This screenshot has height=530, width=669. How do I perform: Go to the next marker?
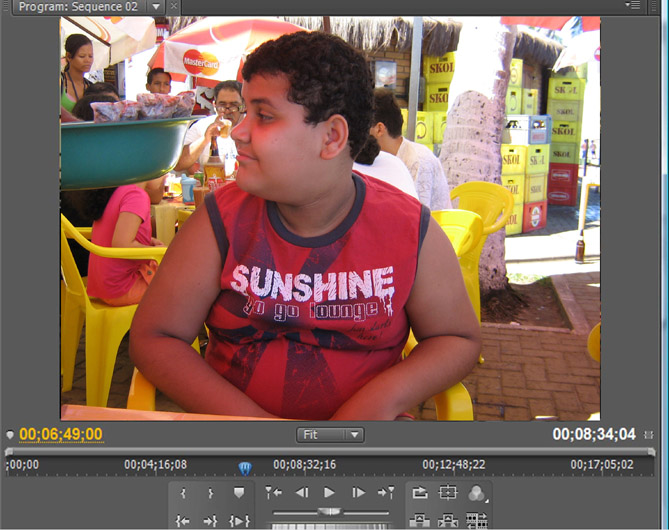click(x=386, y=493)
